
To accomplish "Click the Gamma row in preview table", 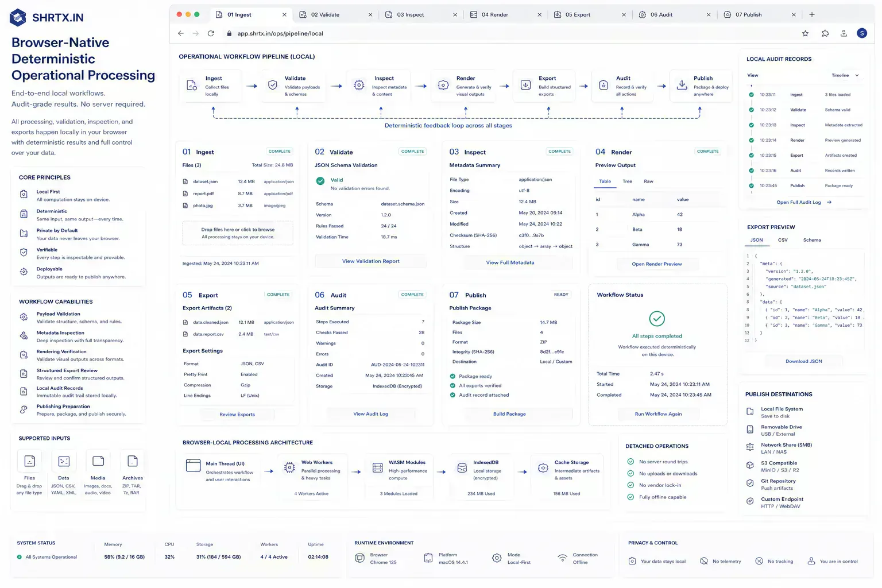I will pos(656,245).
